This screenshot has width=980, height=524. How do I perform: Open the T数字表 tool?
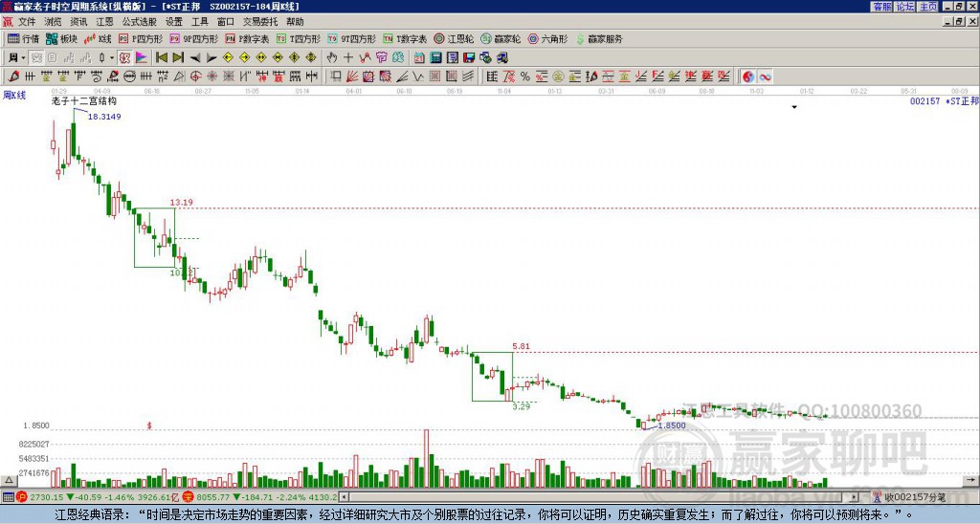(405, 38)
